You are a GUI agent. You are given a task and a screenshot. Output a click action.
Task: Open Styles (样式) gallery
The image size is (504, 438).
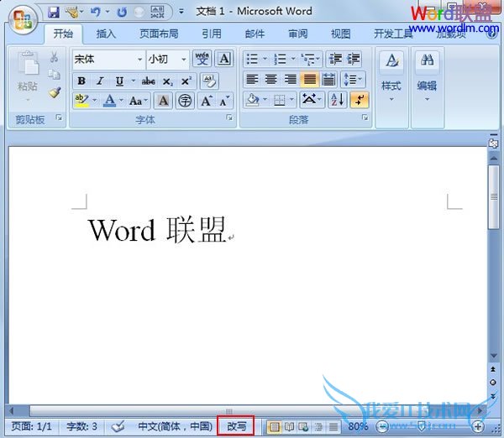[x=391, y=77]
